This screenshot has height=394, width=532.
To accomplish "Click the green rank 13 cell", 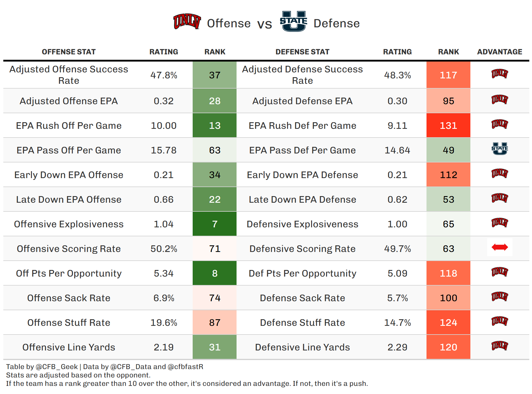I will pos(215,126).
